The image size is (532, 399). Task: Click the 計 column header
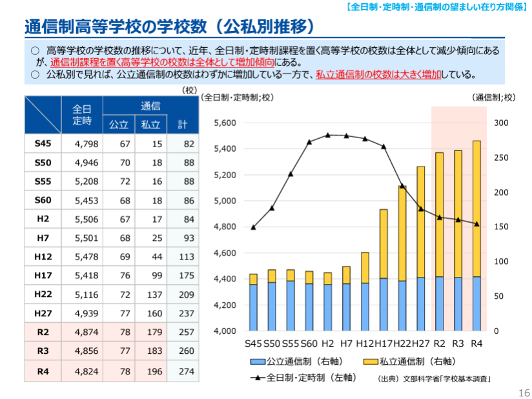tap(181, 125)
